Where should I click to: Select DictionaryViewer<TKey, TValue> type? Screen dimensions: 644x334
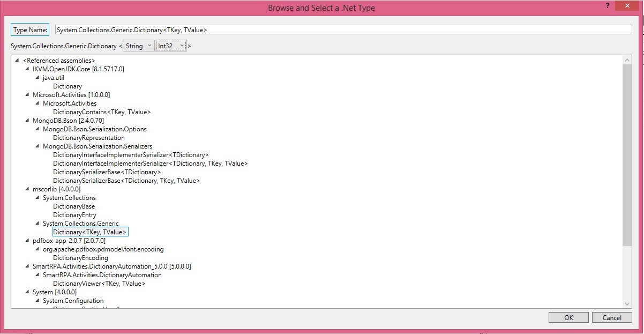pos(99,284)
